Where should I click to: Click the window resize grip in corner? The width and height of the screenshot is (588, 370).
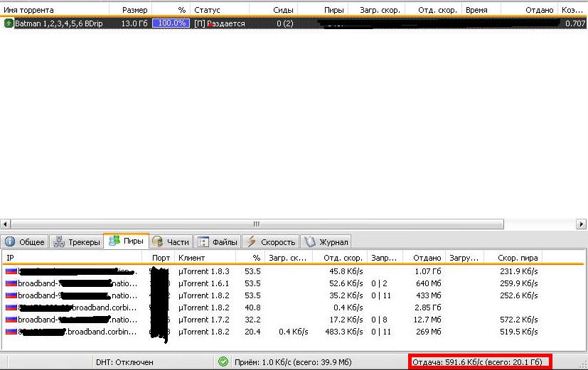coord(583,364)
